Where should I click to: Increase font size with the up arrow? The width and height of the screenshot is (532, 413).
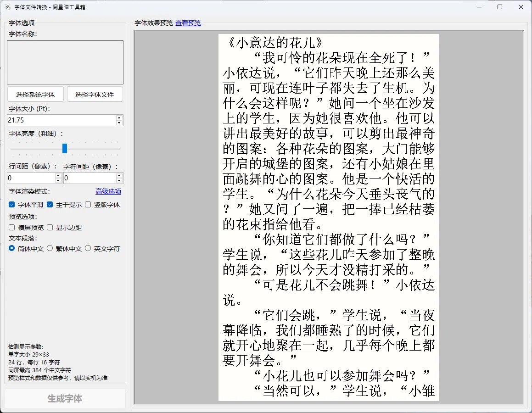pyautogui.click(x=119, y=117)
